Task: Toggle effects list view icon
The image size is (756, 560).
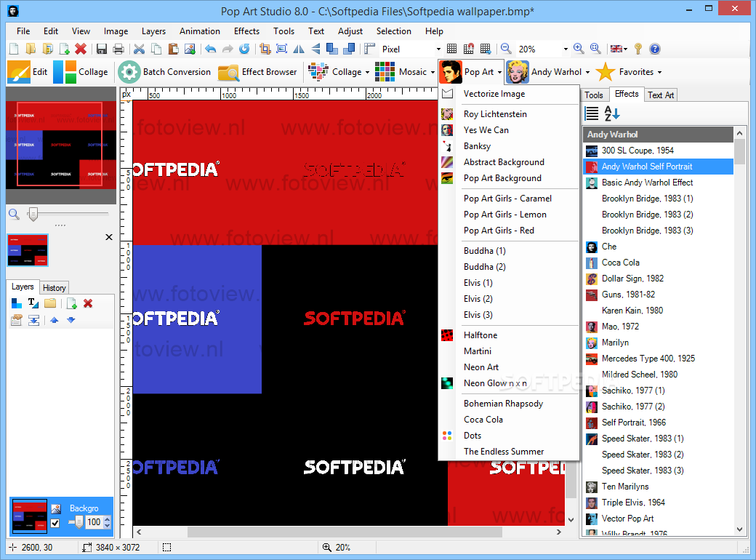Action: coord(592,113)
